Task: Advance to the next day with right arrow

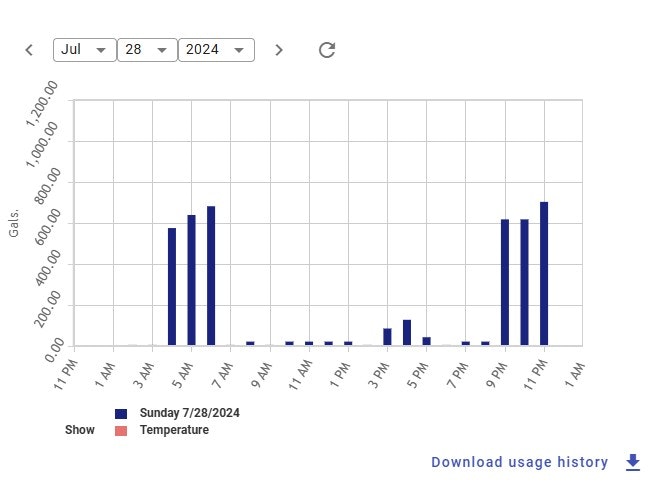Action: pos(279,50)
